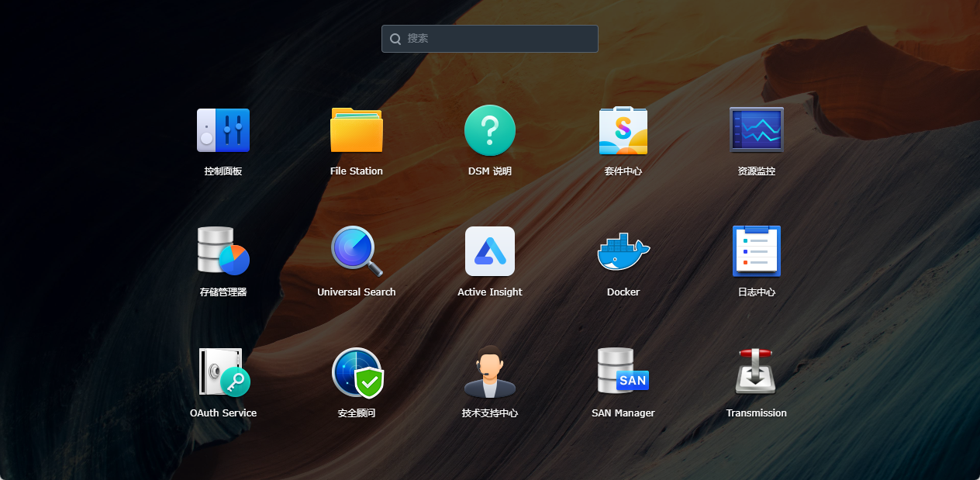Viewport: 980px width, 480px height.
Task: Open the 技术支持中心 support center
Action: [x=490, y=372]
